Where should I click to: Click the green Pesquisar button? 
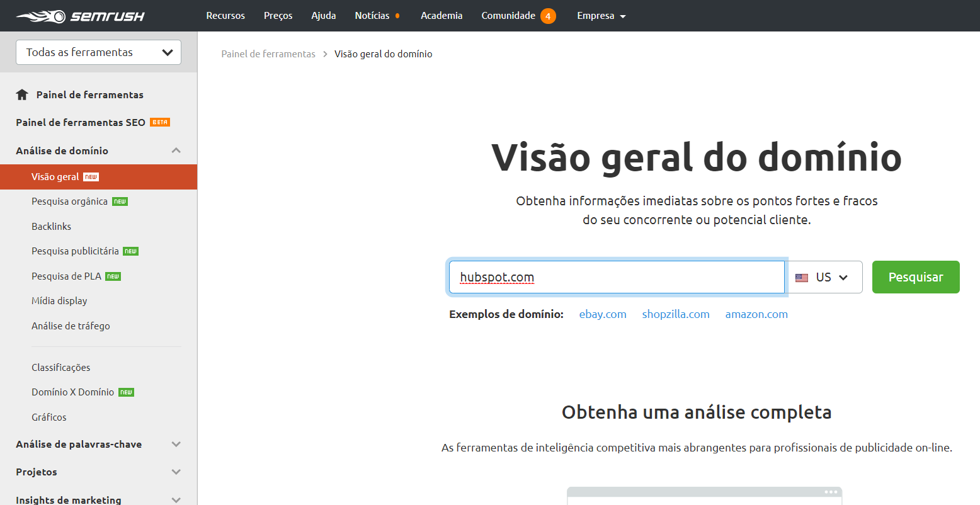point(916,277)
